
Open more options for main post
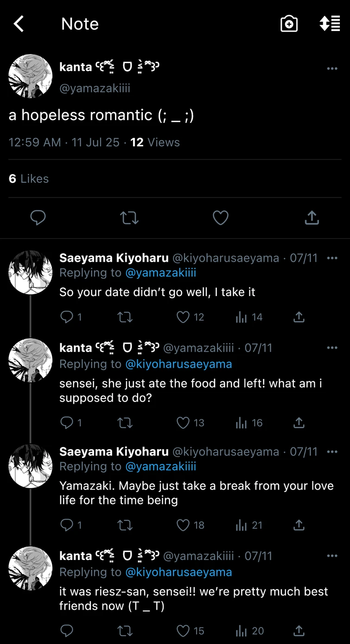click(x=332, y=69)
